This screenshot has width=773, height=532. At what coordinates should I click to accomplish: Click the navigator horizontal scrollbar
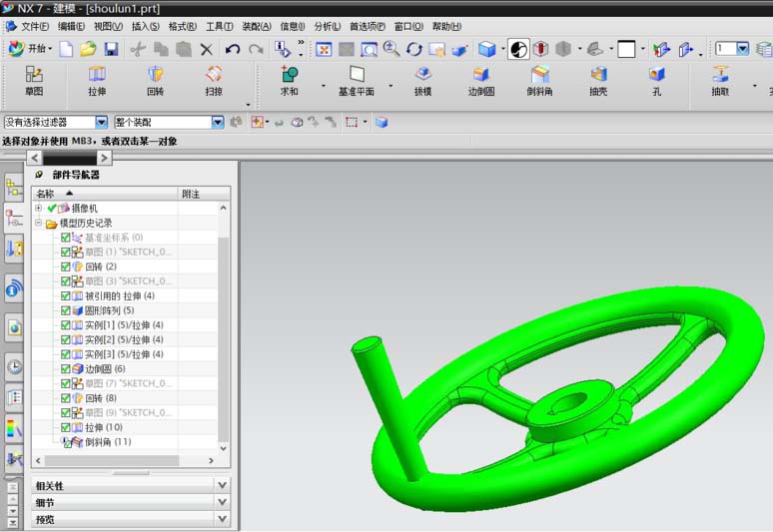pos(112,460)
